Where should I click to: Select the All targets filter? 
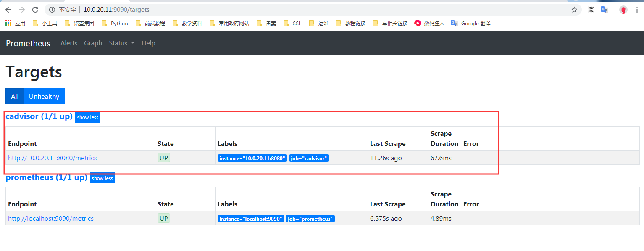pyautogui.click(x=15, y=96)
